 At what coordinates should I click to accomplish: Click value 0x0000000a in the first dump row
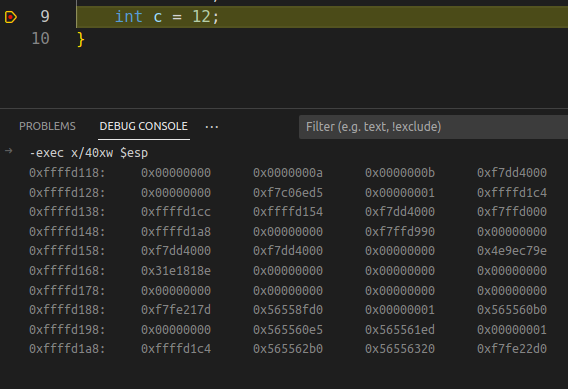click(x=288, y=173)
